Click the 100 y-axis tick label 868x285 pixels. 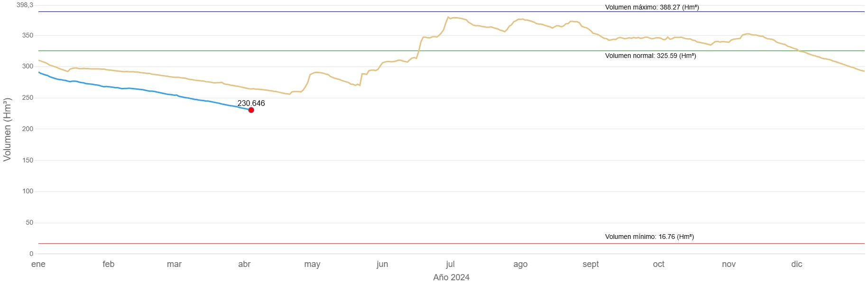pos(28,191)
